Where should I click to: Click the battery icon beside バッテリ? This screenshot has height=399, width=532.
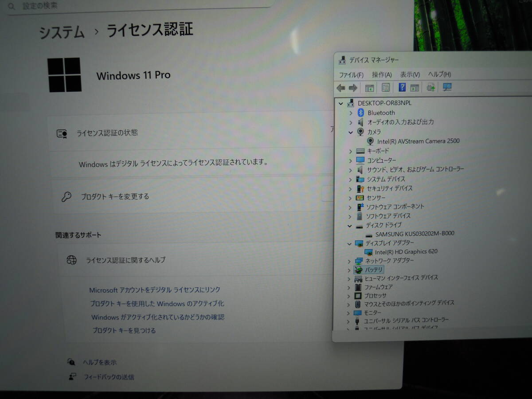(359, 270)
